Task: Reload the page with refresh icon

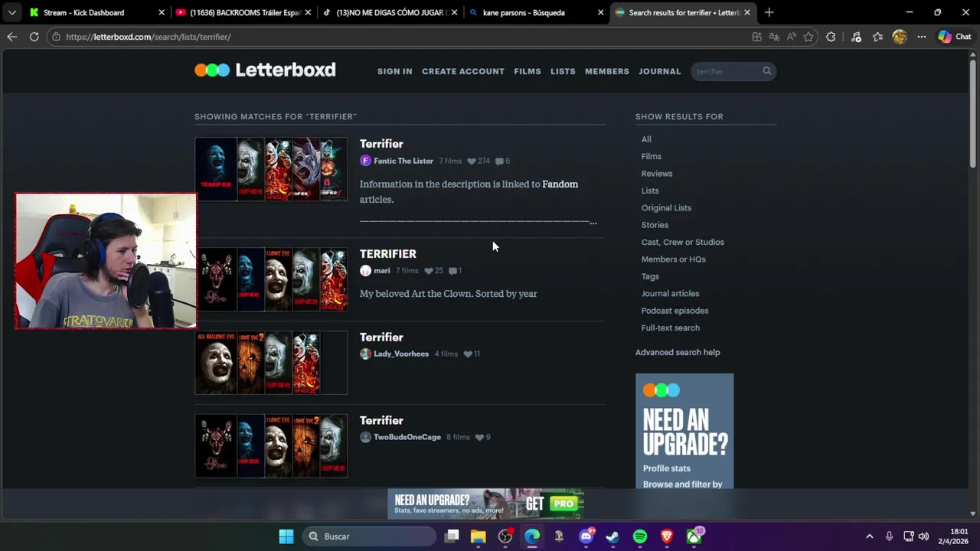Action: coord(34,37)
